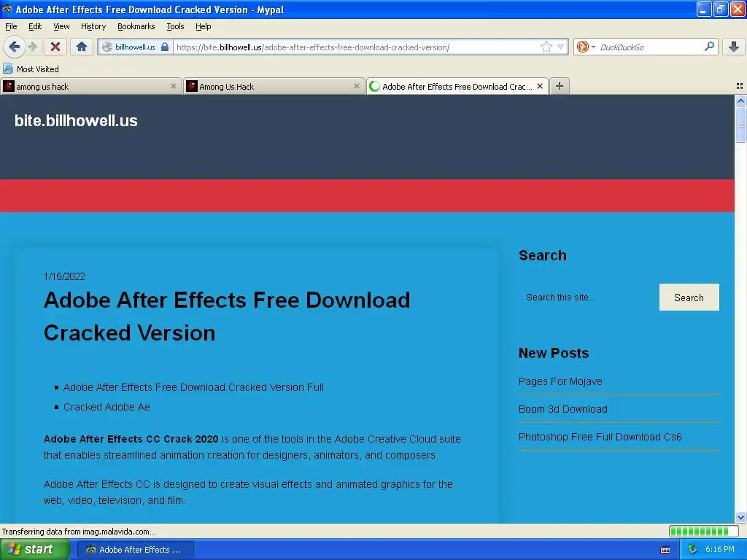Click the 'New Posts' sidebar heading

554,353
